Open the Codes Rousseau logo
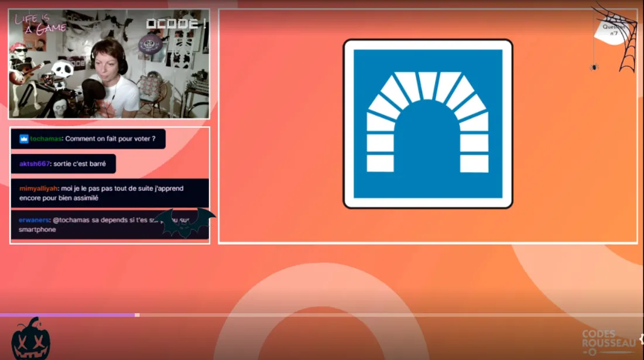 click(x=608, y=342)
